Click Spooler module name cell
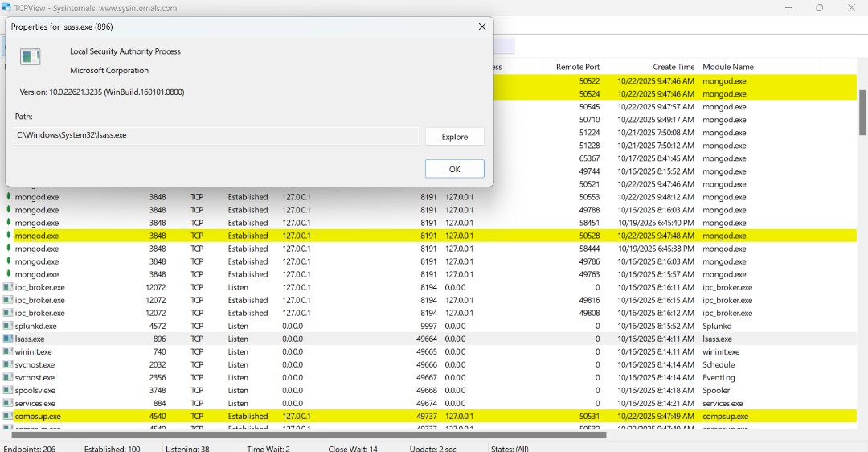The width and height of the screenshot is (868, 452). click(716, 391)
